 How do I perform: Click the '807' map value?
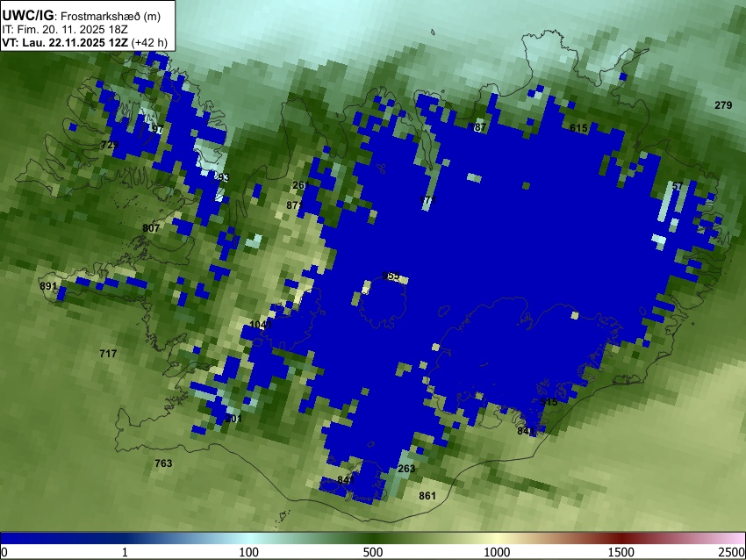click(151, 228)
